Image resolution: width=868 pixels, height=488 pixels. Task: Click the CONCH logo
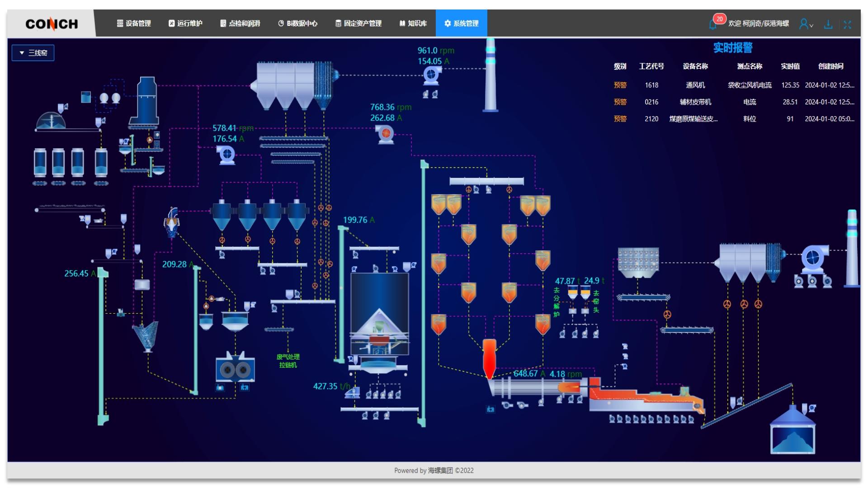click(x=52, y=23)
